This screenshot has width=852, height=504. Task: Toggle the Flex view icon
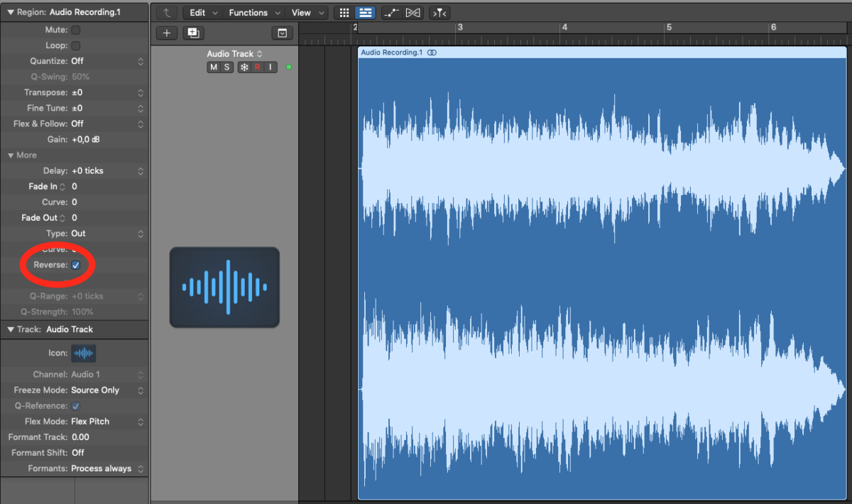tap(413, 13)
